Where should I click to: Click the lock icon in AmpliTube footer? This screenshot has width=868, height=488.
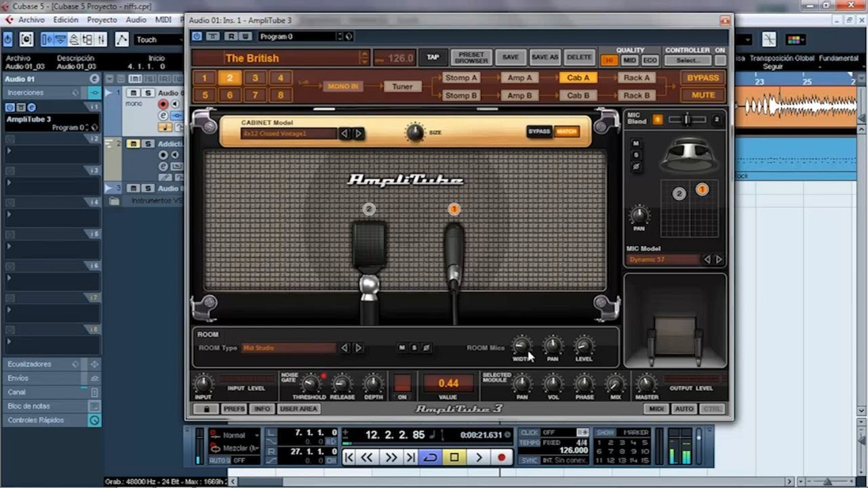pyautogui.click(x=205, y=409)
